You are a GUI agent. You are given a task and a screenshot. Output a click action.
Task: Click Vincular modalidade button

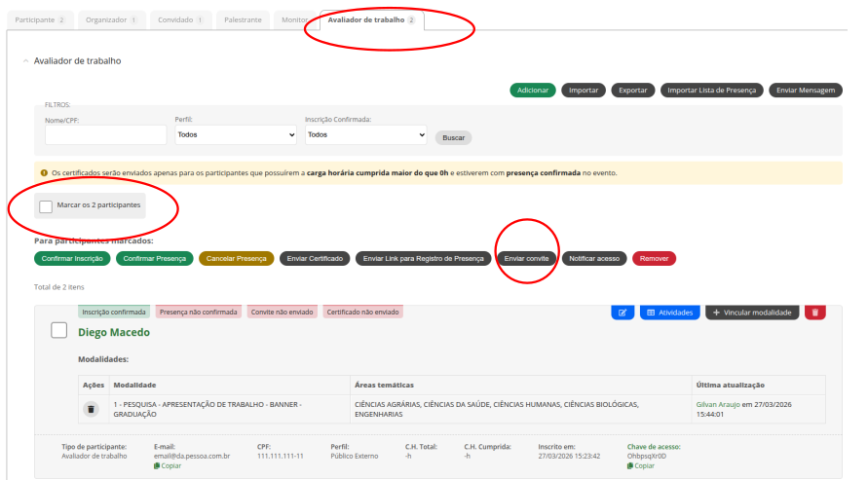[752, 313]
